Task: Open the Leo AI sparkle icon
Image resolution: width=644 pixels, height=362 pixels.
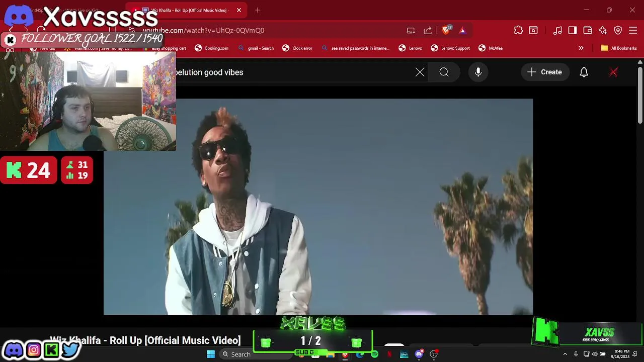Action: tap(603, 30)
